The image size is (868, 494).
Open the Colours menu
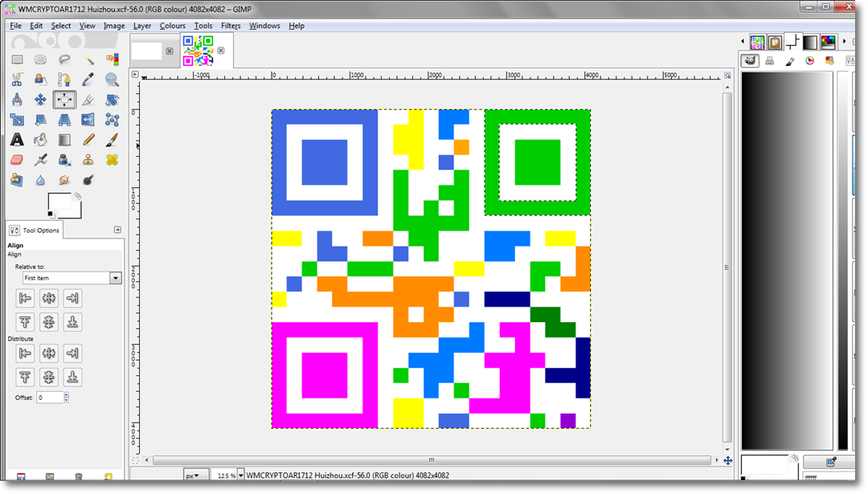[172, 26]
